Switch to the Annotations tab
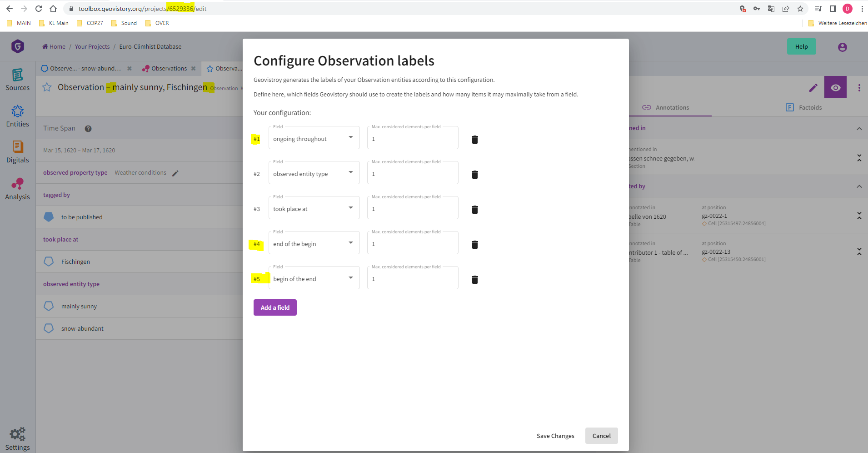This screenshot has height=453, width=868. tap(666, 108)
